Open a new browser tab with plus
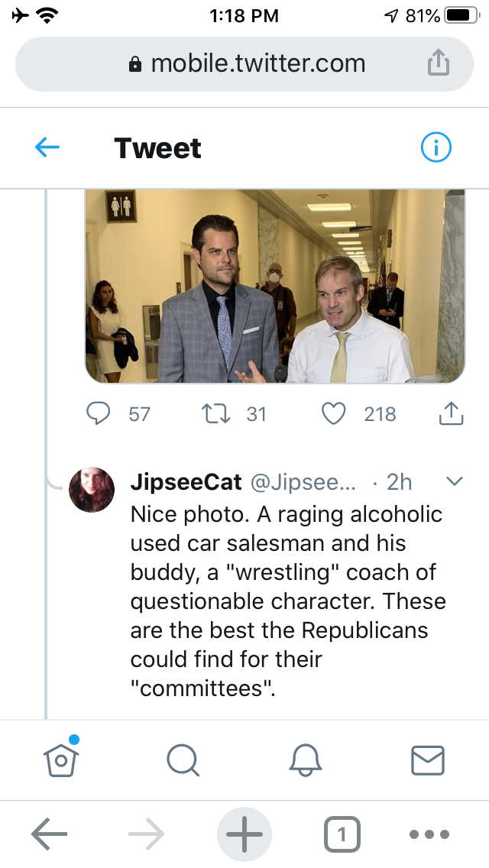This screenshot has width=489, height=868. pyautogui.click(x=244, y=835)
